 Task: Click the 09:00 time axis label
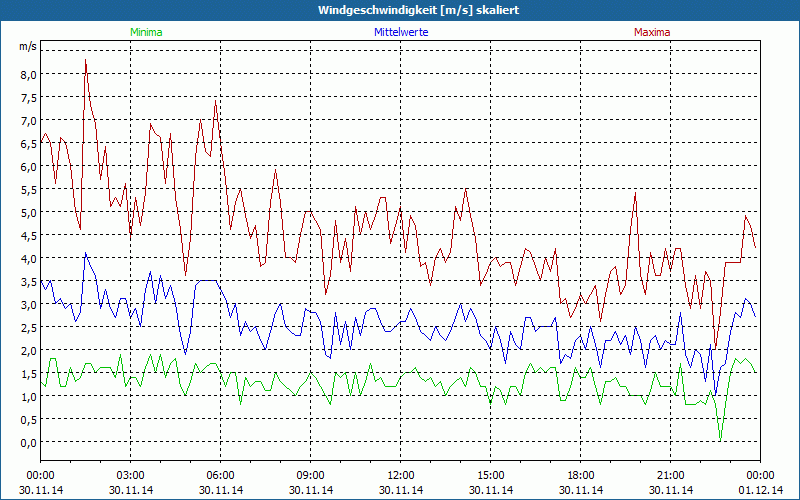311,475
